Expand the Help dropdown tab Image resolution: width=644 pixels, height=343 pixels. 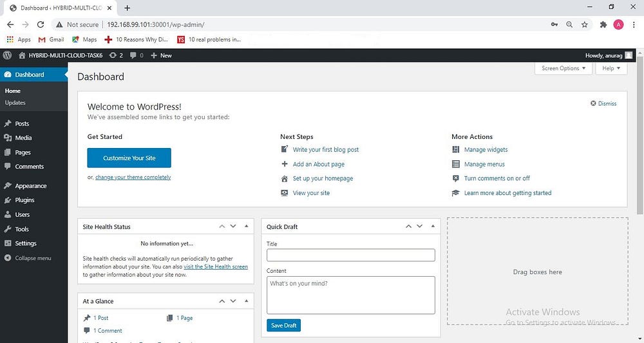611,68
